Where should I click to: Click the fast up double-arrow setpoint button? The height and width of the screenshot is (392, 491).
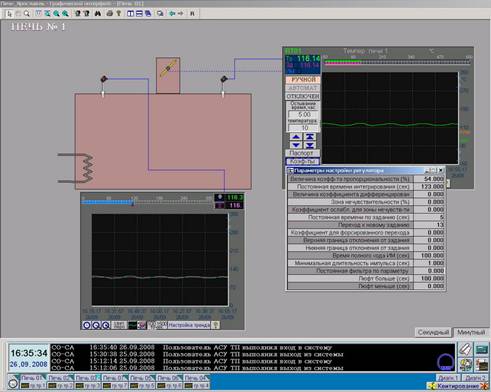click(x=310, y=137)
